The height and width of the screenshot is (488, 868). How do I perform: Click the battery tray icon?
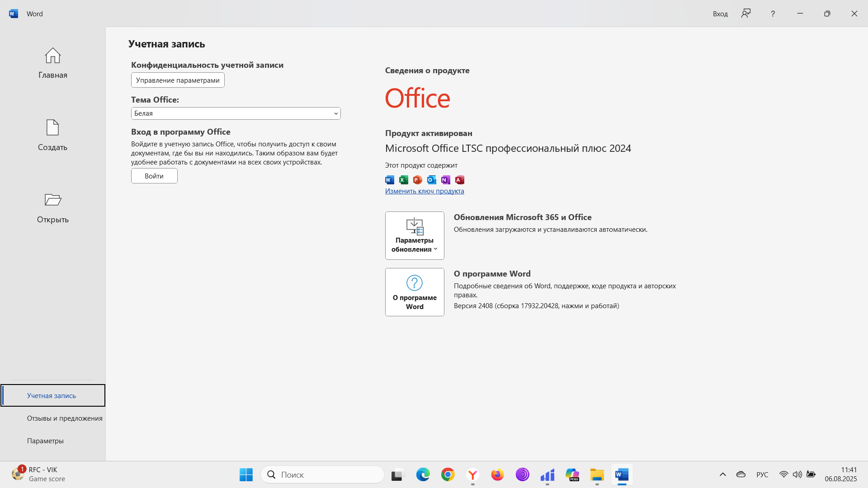811,474
